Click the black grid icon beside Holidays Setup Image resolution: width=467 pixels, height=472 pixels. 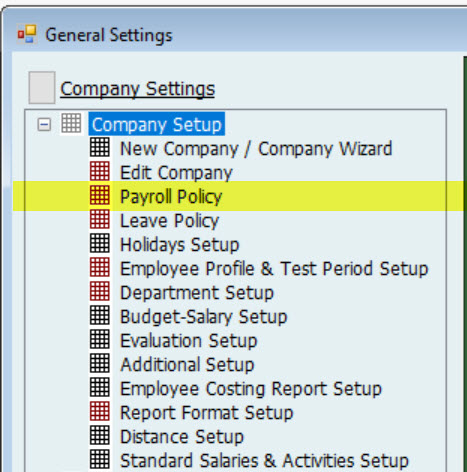pos(100,243)
